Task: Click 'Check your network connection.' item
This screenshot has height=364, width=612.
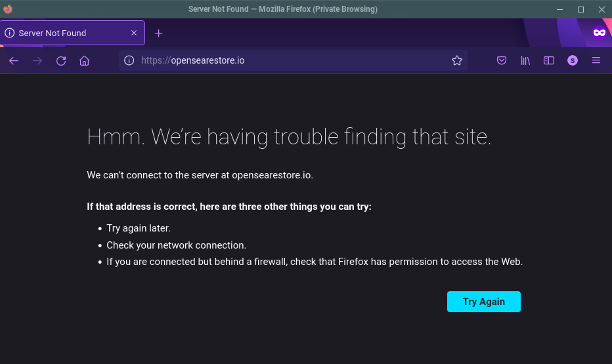Action: click(177, 245)
